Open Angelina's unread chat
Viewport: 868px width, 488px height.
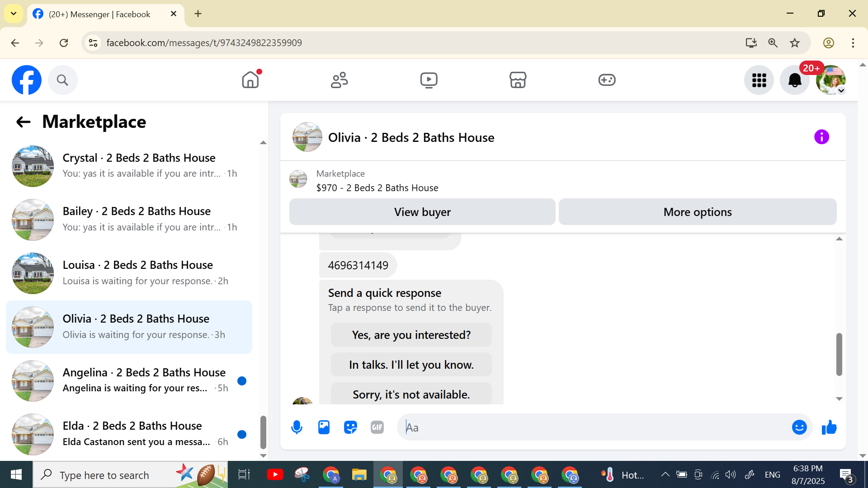[x=129, y=380]
